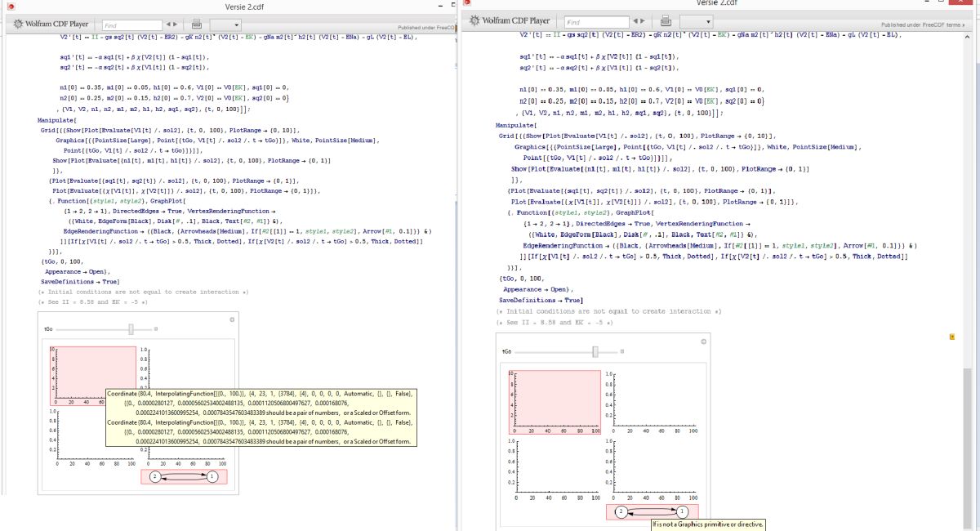Click graph node 1 in the right window
The image size is (980, 531).
[683, 511]
